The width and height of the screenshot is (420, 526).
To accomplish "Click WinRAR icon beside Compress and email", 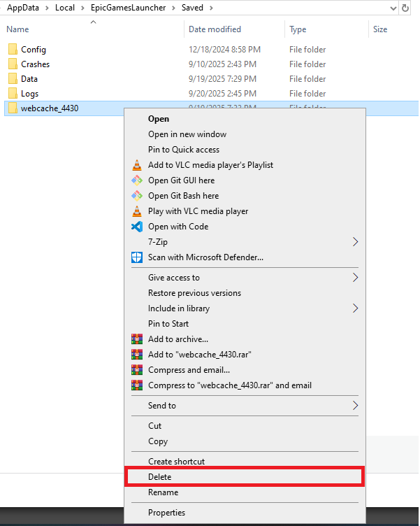I will [x=136, y=370].
